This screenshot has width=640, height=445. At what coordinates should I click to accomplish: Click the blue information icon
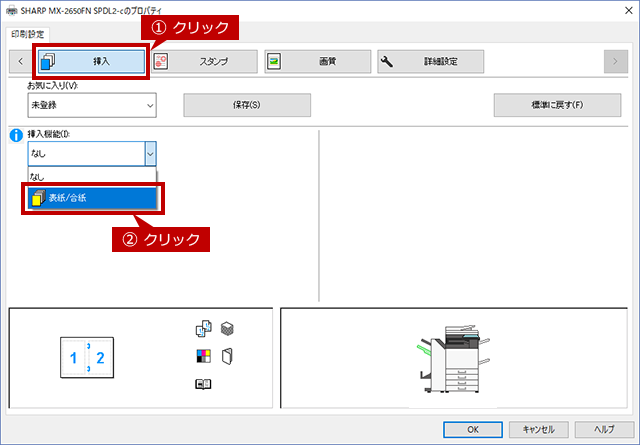point(16,136)
